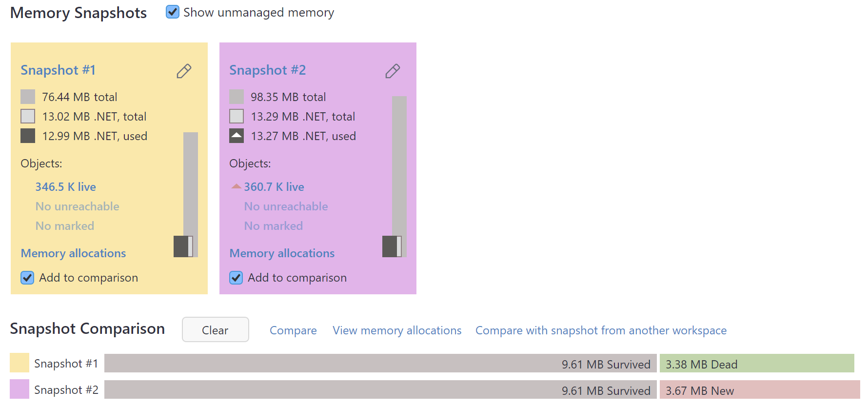This screenshot has height=409, width=868.
Task: Select the 346.5 K live objects link
Action: [x=65, y=186]
